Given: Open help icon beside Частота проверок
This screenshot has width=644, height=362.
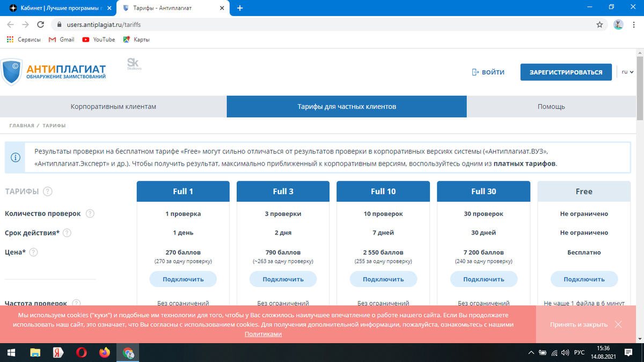Looking at the screenshot, I should click(77, 303).
